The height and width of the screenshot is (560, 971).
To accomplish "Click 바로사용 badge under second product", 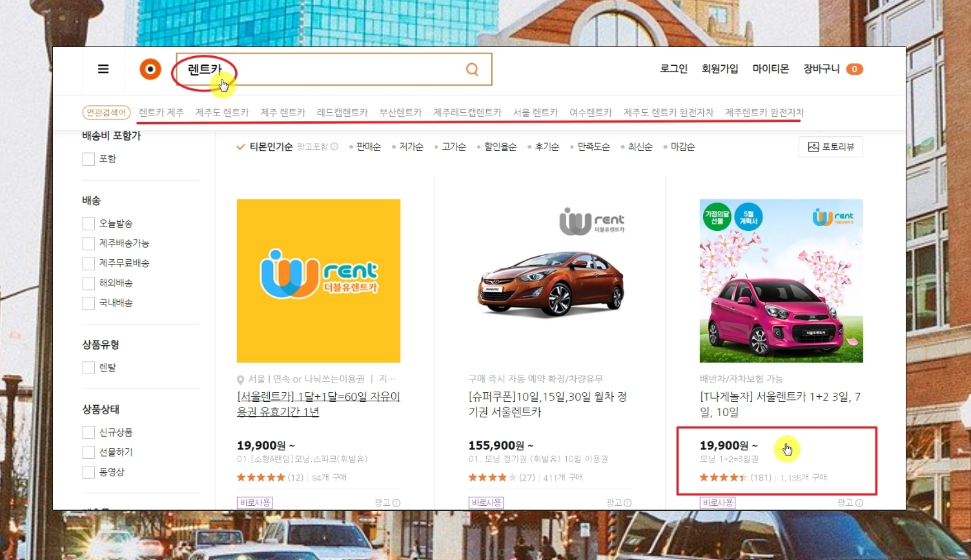I will pos(486,503).
